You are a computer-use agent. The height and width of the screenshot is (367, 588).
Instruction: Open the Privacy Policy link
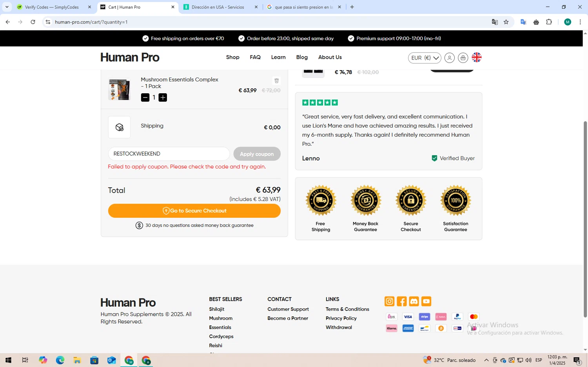[x=341, y=318]
